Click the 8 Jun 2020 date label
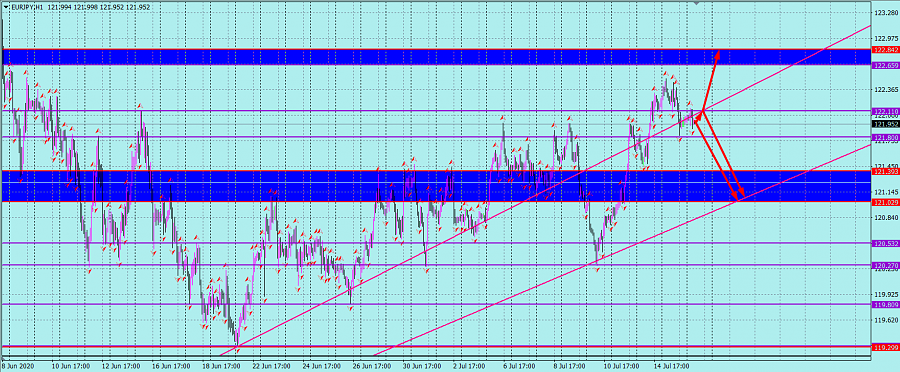Image resolution: width=900 pixels, height=372 pixels. point(17,365)
